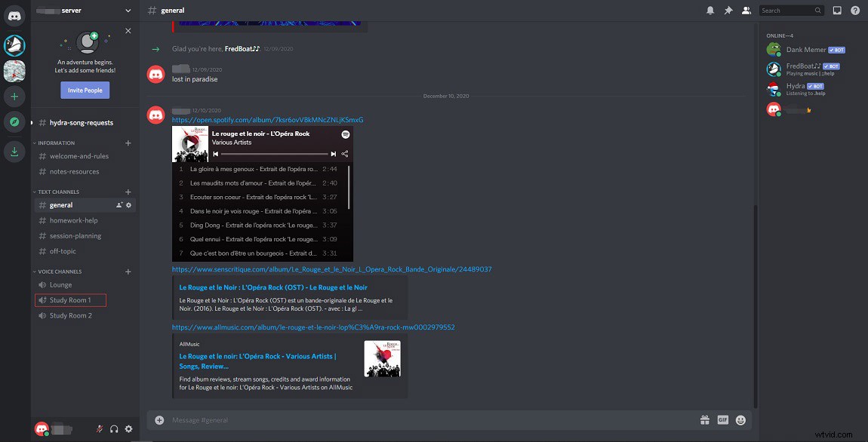Click the Download Apps icon in server sidebar

point(14,151)
